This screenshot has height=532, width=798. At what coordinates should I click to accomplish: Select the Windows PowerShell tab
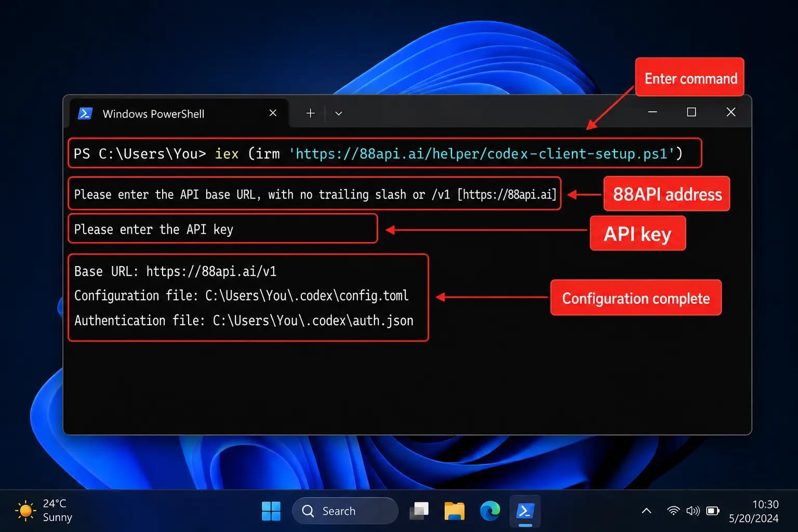click(179, 113)
